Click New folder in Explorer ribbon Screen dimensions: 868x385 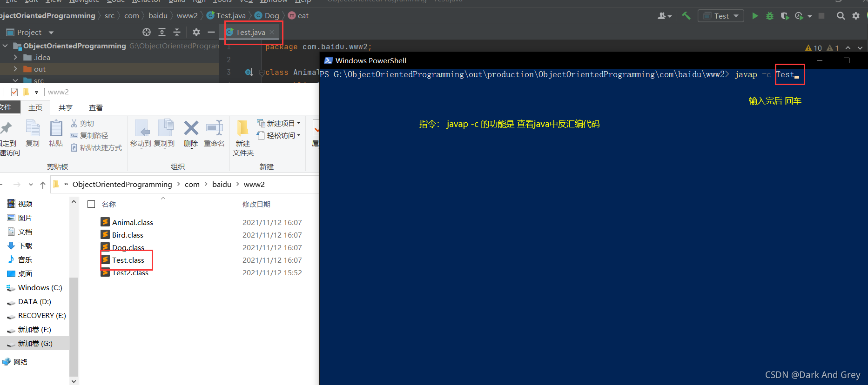point(243,138)
